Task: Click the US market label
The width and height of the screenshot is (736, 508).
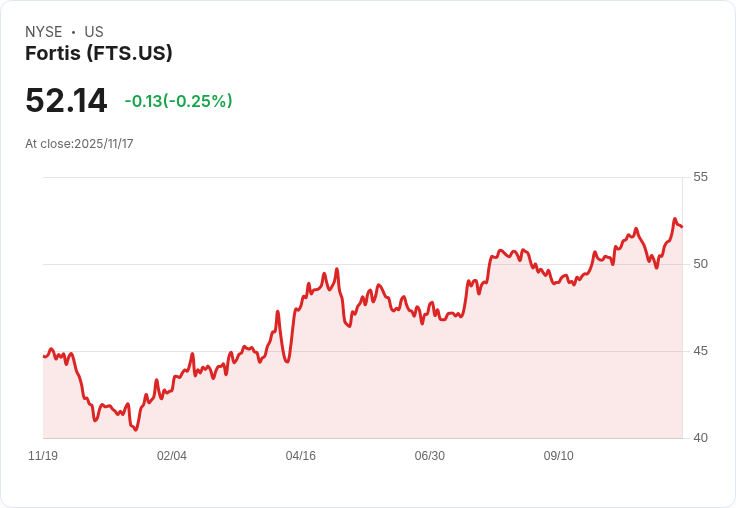Action: pyautogui.click(x=94, y=32)
